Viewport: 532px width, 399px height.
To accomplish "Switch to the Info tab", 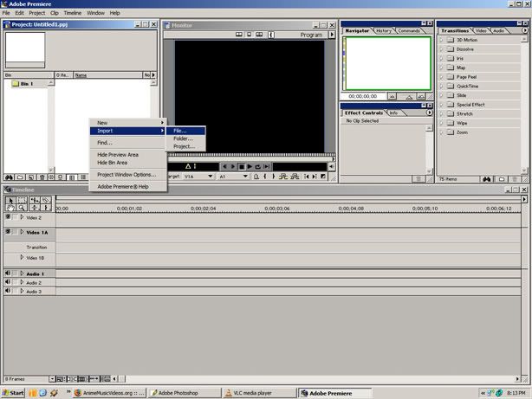I will pyautogui.click(x=394, y=113).
